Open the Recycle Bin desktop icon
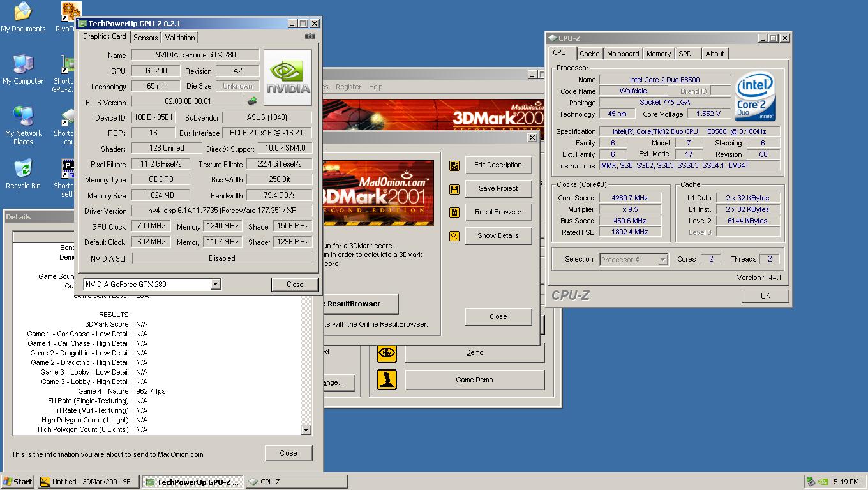This screenshot has width=868, height=490. (23, 174)
